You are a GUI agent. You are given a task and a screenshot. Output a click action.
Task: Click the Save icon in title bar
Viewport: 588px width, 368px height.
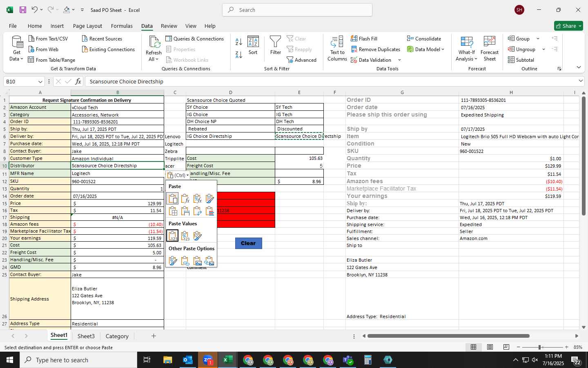[x=23, y=10]
